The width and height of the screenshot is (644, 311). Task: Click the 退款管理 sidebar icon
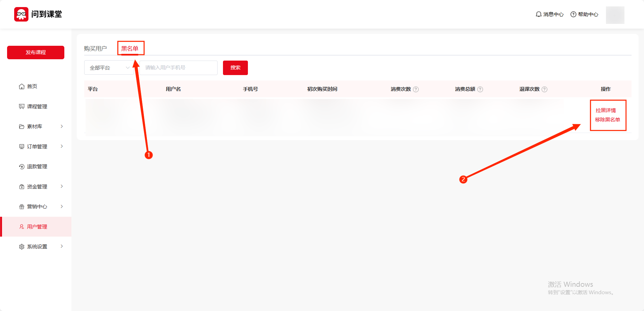pos(22,167)
